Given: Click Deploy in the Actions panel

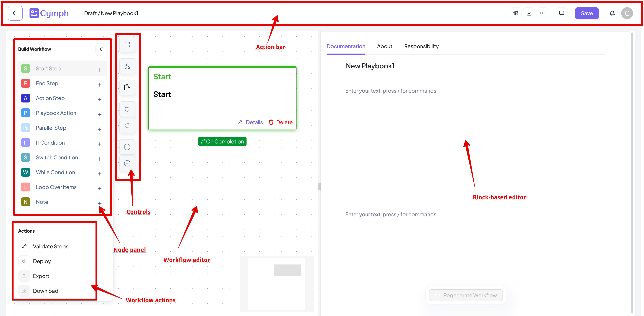Looking at the screenshot, I should tap(42, 261).
